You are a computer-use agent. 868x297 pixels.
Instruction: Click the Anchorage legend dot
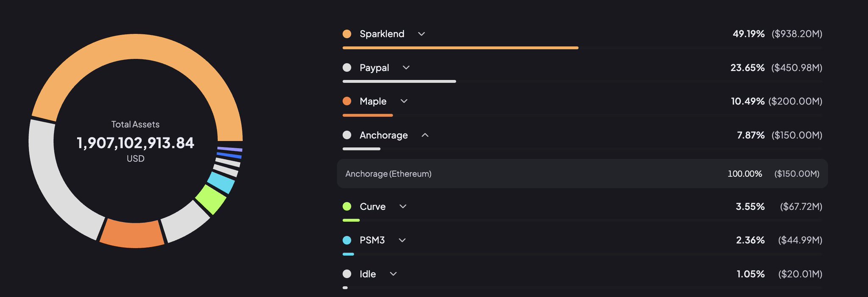(x=347, y=135)
